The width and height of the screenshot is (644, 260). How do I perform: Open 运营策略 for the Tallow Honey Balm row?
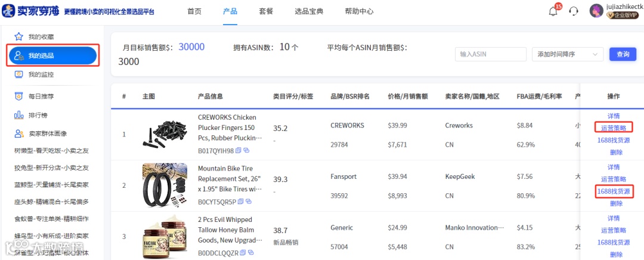(614, 230)
